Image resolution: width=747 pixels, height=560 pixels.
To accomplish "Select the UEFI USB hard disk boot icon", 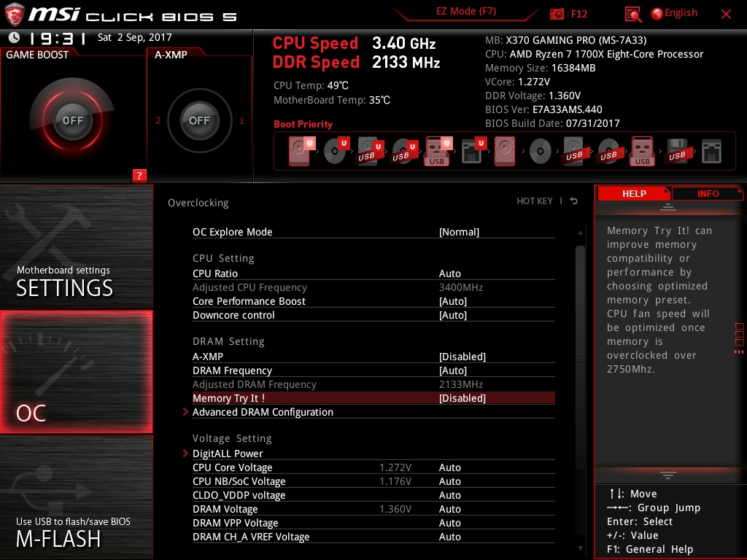I will coord(370,151).
